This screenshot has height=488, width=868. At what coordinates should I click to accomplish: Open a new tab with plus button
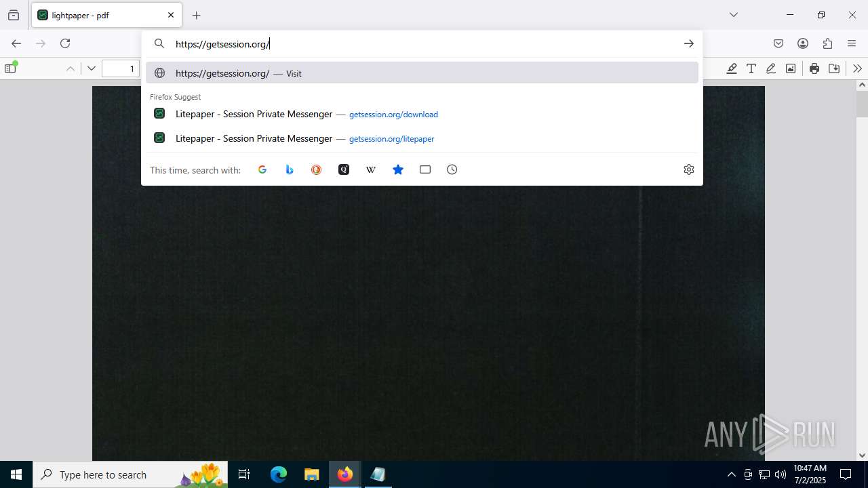[197, 15]
